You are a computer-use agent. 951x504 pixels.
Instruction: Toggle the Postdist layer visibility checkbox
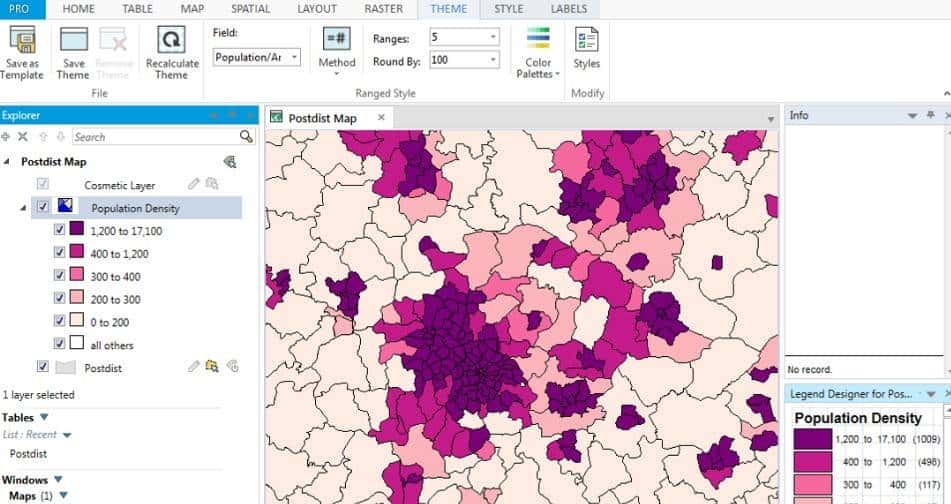(42, 367)
